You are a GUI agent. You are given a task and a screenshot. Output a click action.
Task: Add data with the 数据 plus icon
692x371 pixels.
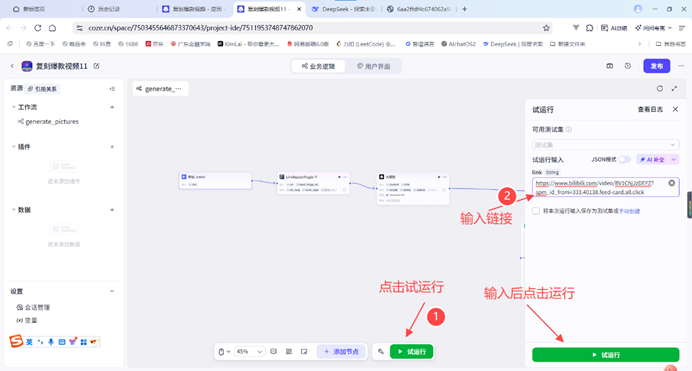click(x=112, y=210)
